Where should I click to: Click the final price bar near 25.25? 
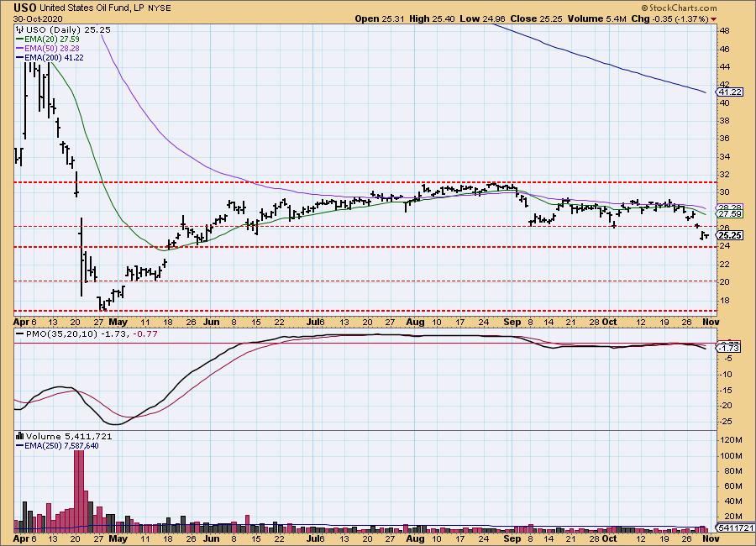tap(706, 235)
